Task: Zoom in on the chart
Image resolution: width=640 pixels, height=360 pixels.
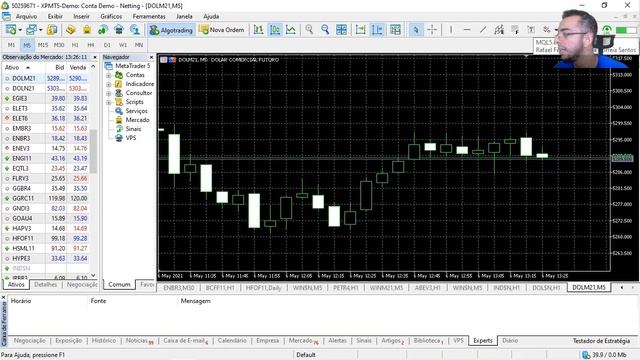Action: [309, 30]
